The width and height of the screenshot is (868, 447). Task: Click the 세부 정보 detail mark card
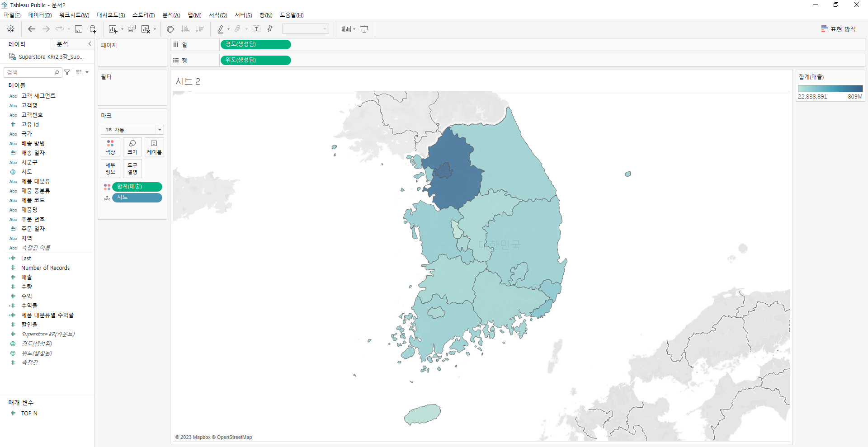(x=110, y=169)
